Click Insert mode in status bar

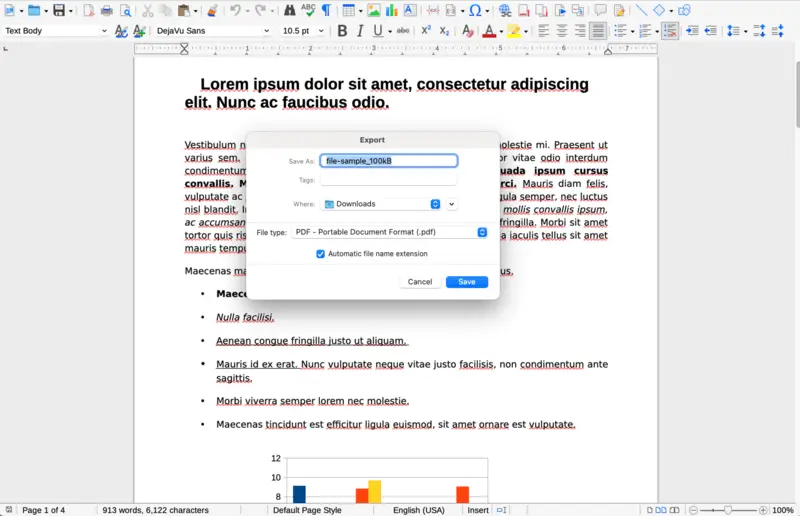pos(478,510)
